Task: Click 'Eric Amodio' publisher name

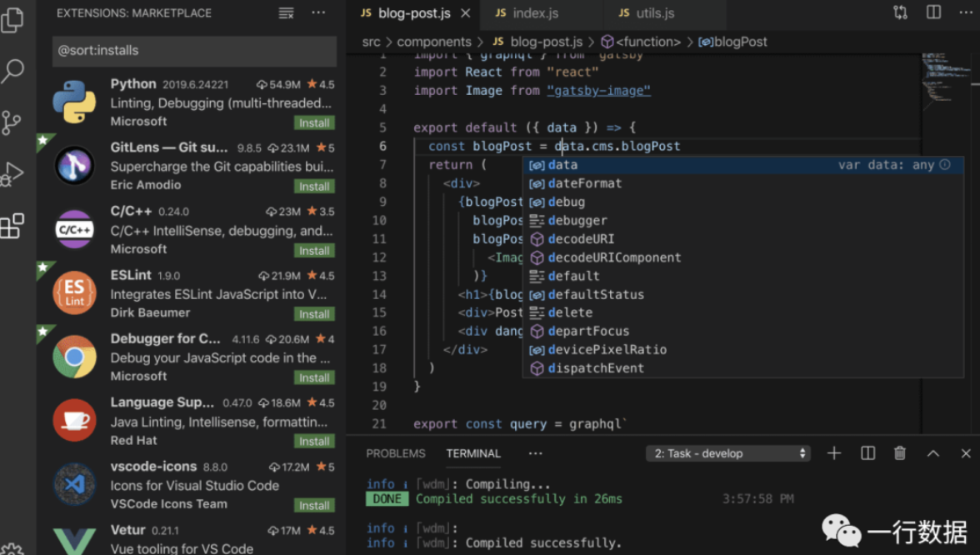Action: tap(146, 185)
